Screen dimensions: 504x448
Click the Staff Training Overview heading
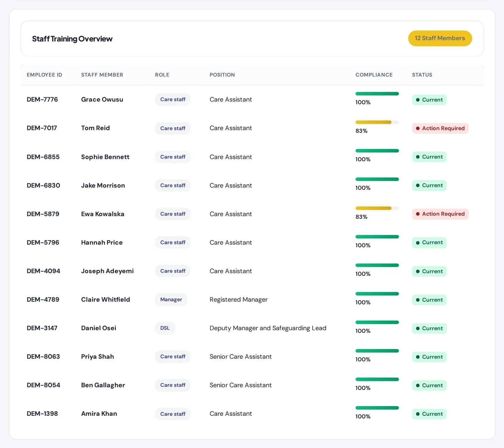pyautogui.click(x=72, y=39)
